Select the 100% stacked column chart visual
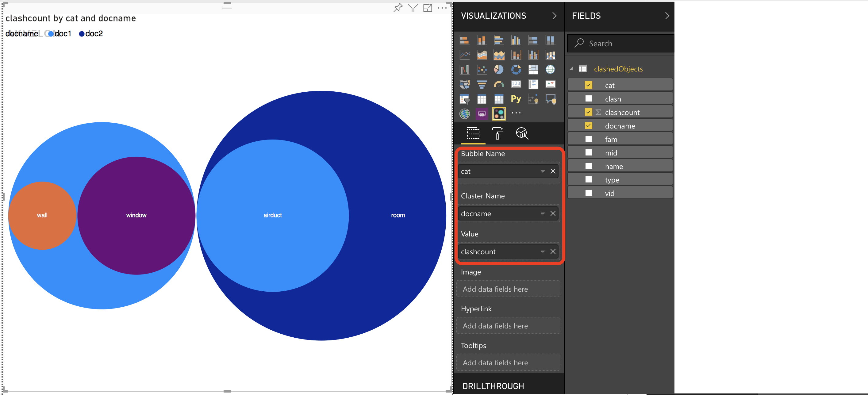Viewport: 868px width, 395px height. (x=550, y=41)
